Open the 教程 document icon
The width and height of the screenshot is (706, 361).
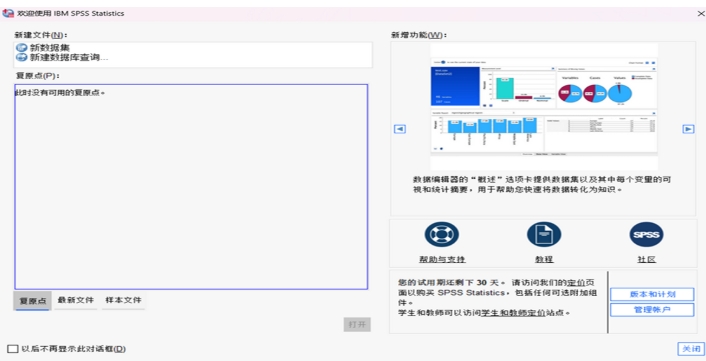[x=544, y=235]
